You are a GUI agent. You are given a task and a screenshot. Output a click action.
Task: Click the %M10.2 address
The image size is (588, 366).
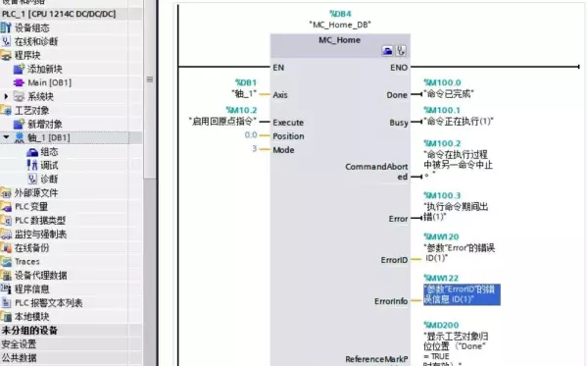coord(241,110)
